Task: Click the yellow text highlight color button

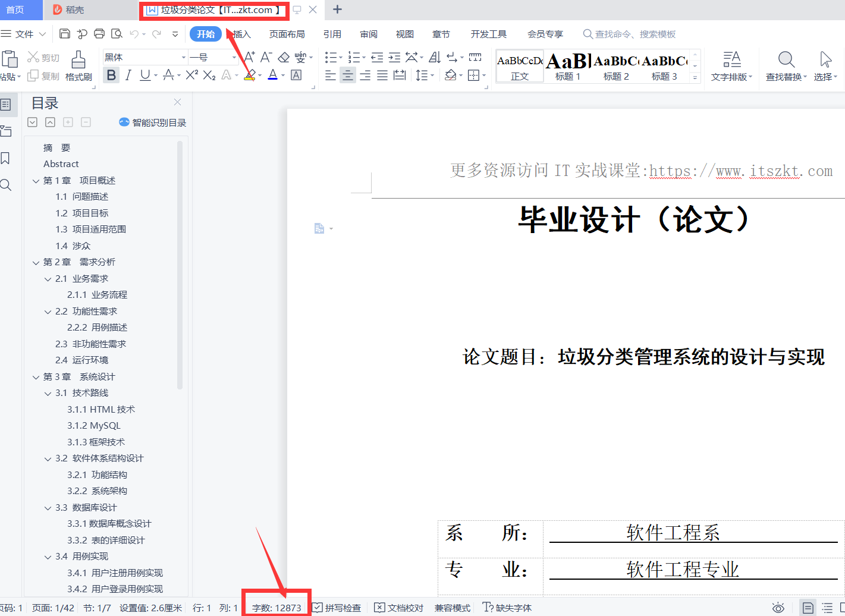Action: (250, 75)
